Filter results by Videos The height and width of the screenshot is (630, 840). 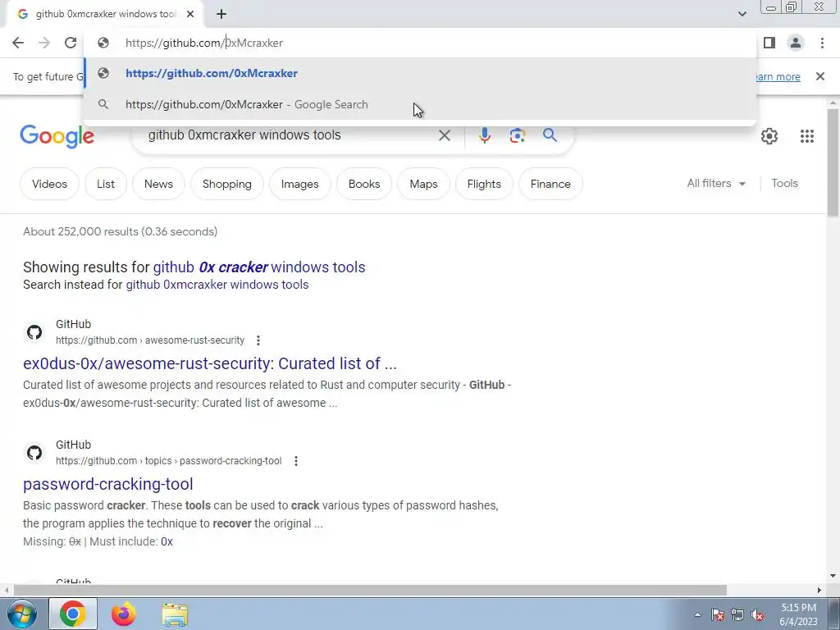(x=49, y=184)
